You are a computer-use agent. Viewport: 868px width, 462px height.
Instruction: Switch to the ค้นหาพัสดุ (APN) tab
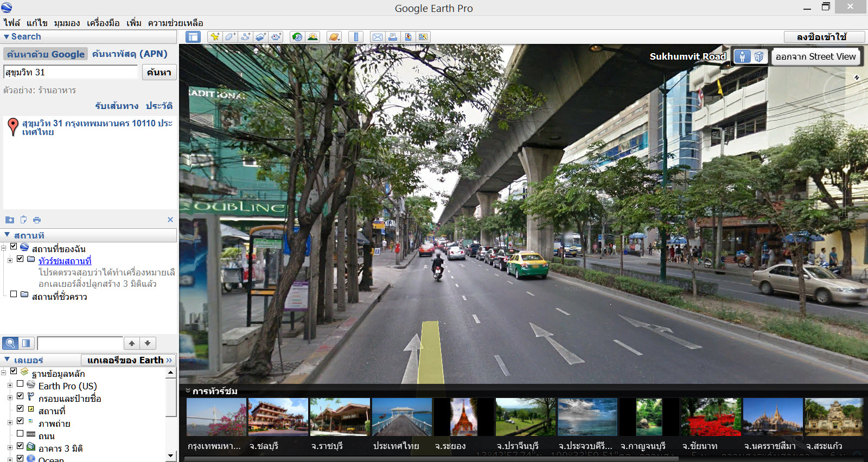pos(130,54)
